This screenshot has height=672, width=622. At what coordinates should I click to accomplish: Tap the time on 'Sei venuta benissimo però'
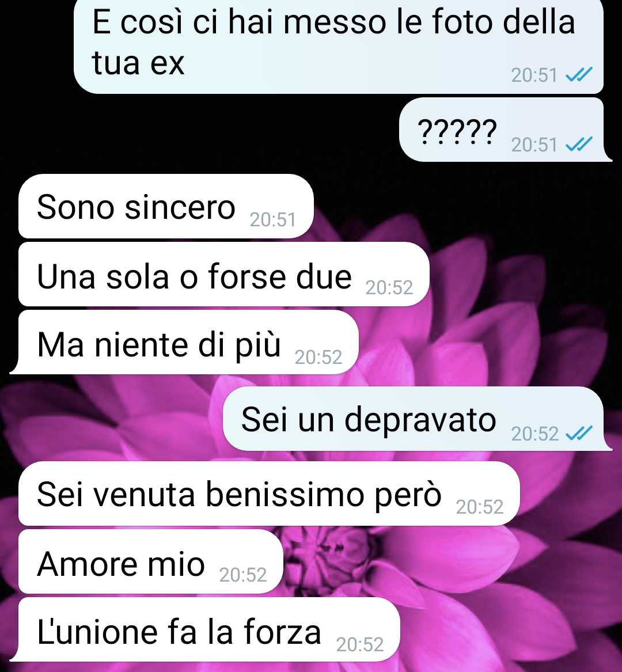click(480, 507)
